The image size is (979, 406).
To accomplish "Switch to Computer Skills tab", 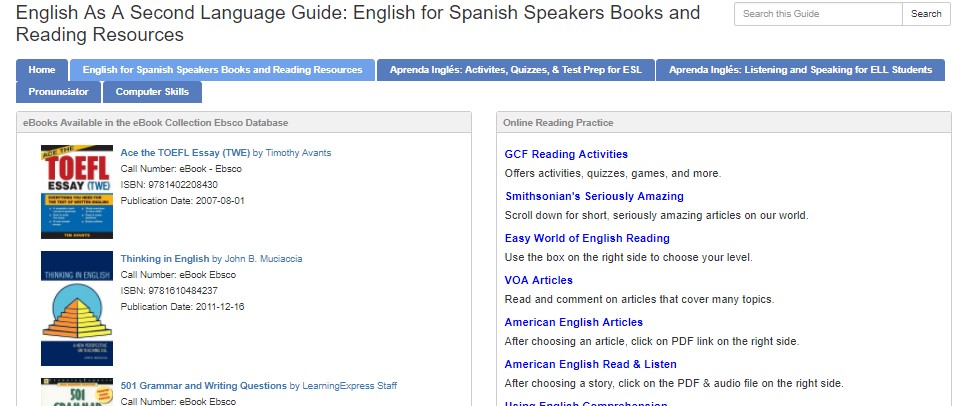I will (x=152, y=92).
